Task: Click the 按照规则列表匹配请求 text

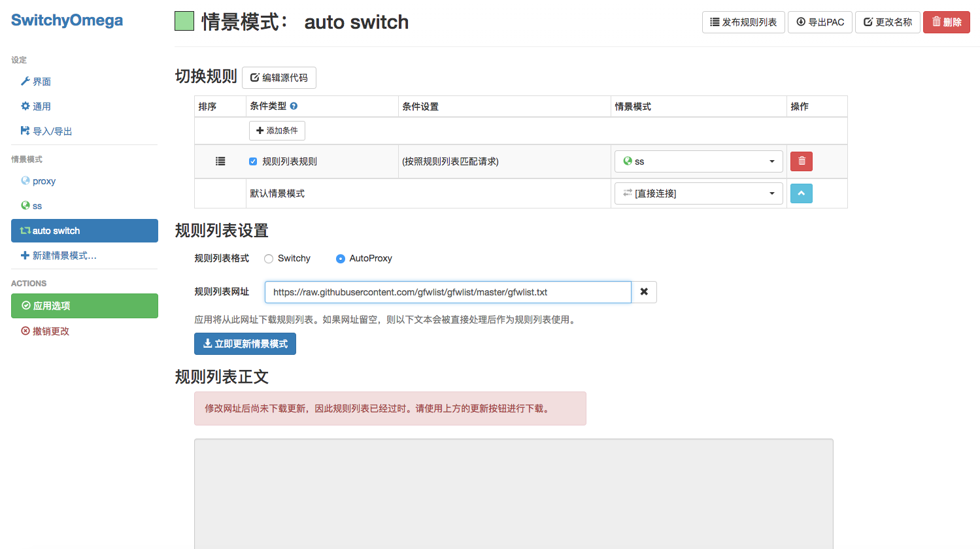Action: click(450, 161)
